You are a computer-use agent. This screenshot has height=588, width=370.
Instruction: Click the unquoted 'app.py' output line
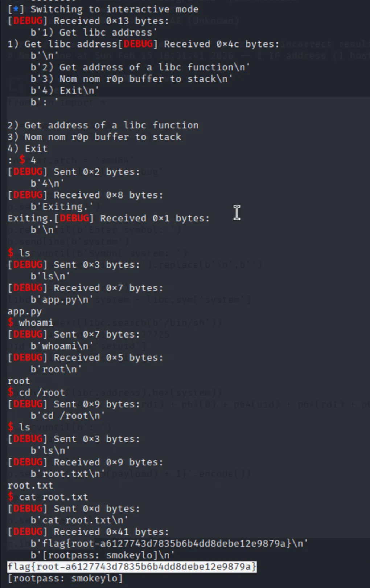[25, 311]
